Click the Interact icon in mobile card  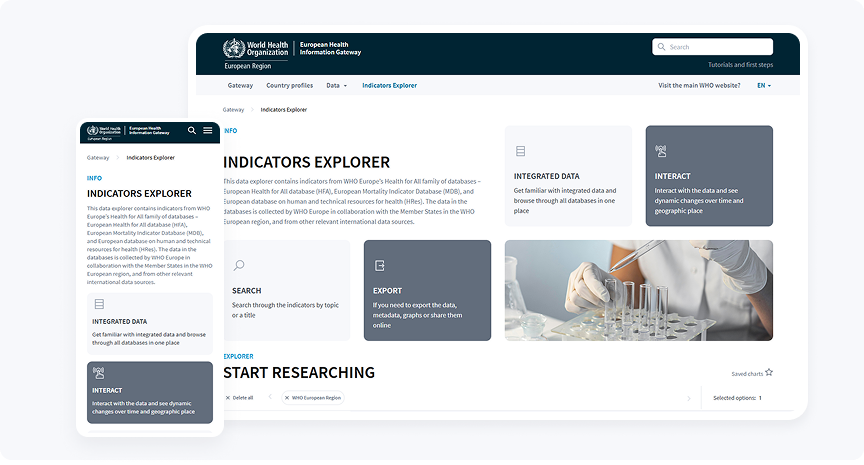(99, 373)
